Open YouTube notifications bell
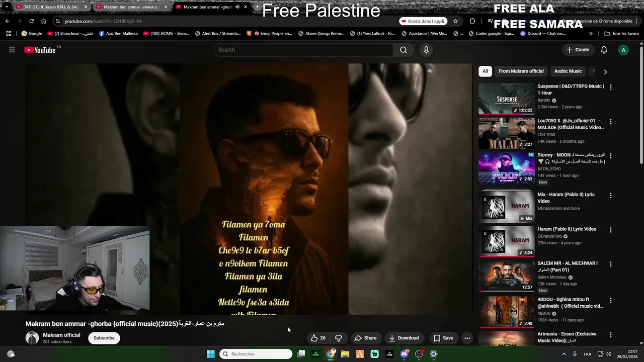 click(604, 50)
